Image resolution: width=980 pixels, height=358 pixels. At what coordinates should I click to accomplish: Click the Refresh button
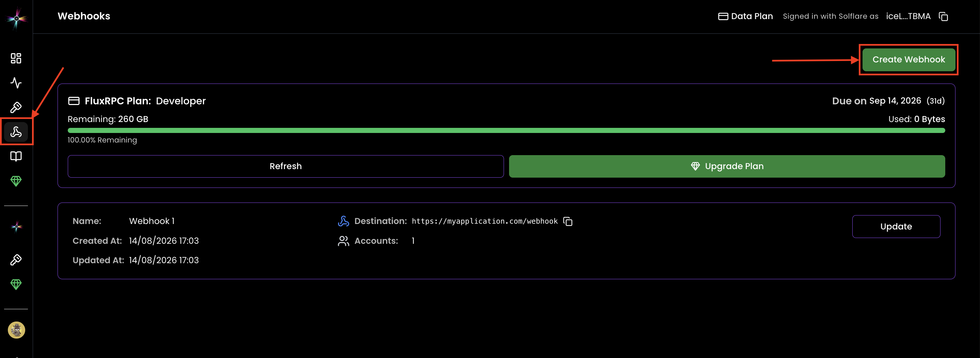[286, 166]
